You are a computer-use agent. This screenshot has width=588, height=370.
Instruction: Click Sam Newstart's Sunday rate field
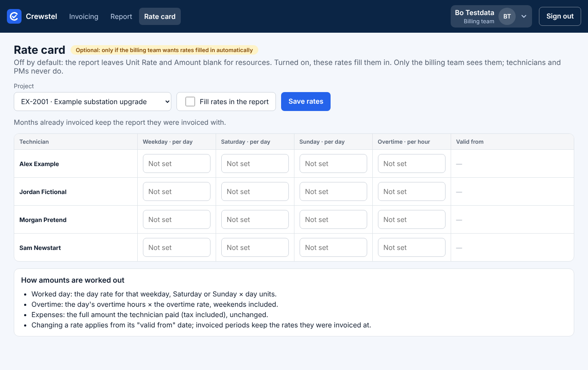[333, 247]
